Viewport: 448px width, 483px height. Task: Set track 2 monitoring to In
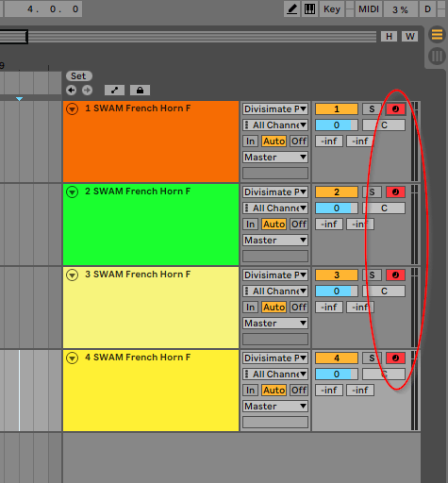(x=251, y=225)
